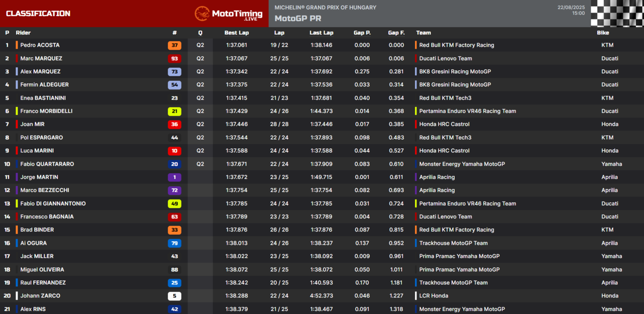This screenshot has width=644, height=314.
Task: Click Zarco's last lap 4:52.373
Action: pyautogui.click(x=321, y=296)
